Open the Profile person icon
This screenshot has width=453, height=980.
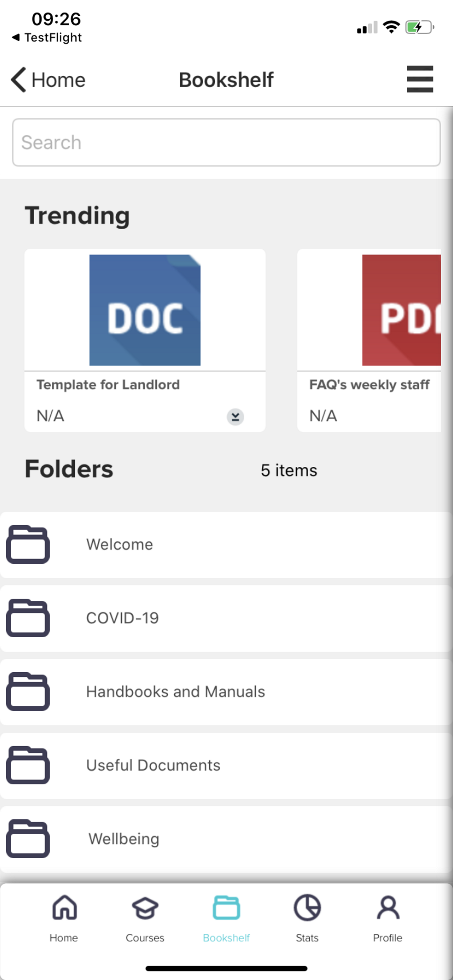(x=388, y=908)
